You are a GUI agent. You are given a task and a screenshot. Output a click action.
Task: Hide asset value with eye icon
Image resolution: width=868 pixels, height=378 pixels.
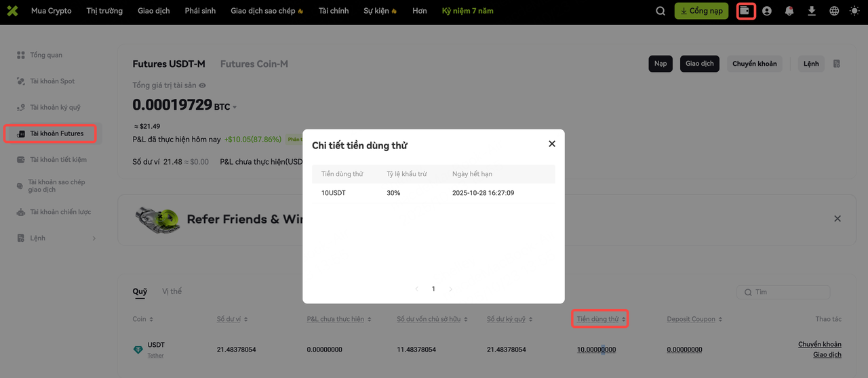pos(202,85)
